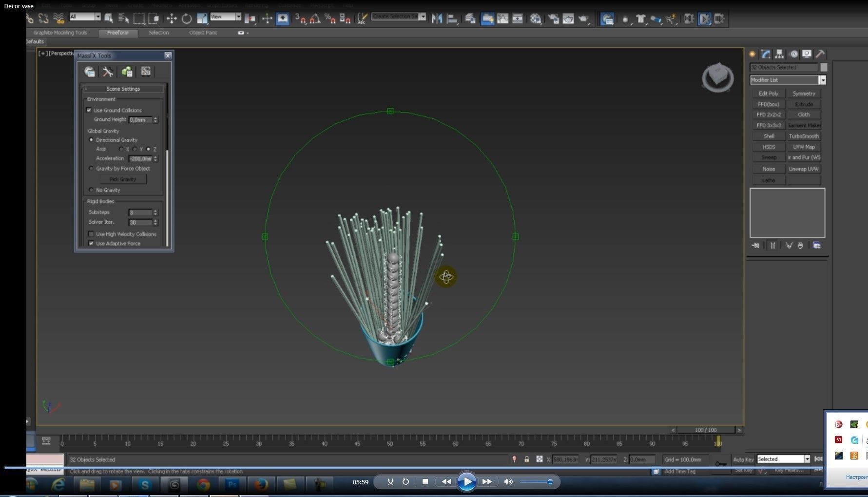Enable Use High Velocity Collisions
The height and width of the screenshot is (497, 868).
pos(91,234)
